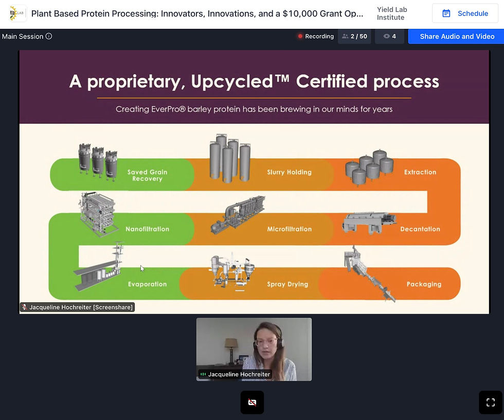This screenshot has width=504, height=420.
Task: Click the Extraction label on the slide
Action: coord(420,172)
